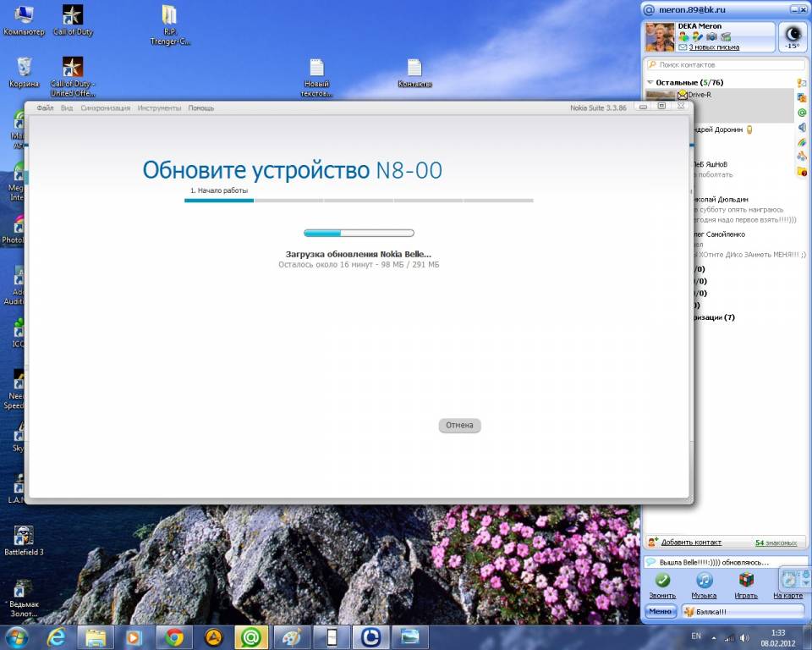
Task: Open the Бэллка!!! status selector
Action: pos(743,612)
